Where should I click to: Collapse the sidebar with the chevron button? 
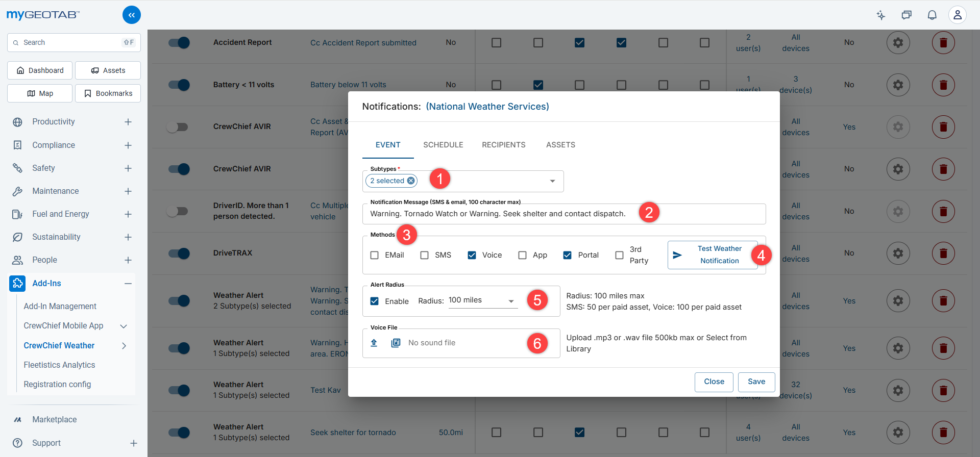(131, 15)
